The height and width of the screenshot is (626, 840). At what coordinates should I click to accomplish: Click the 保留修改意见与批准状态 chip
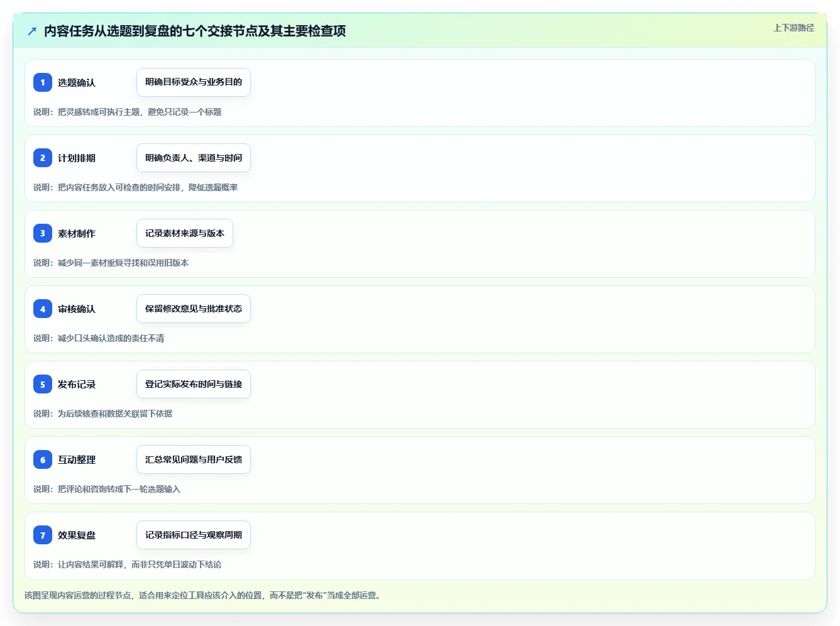[194, 309]
